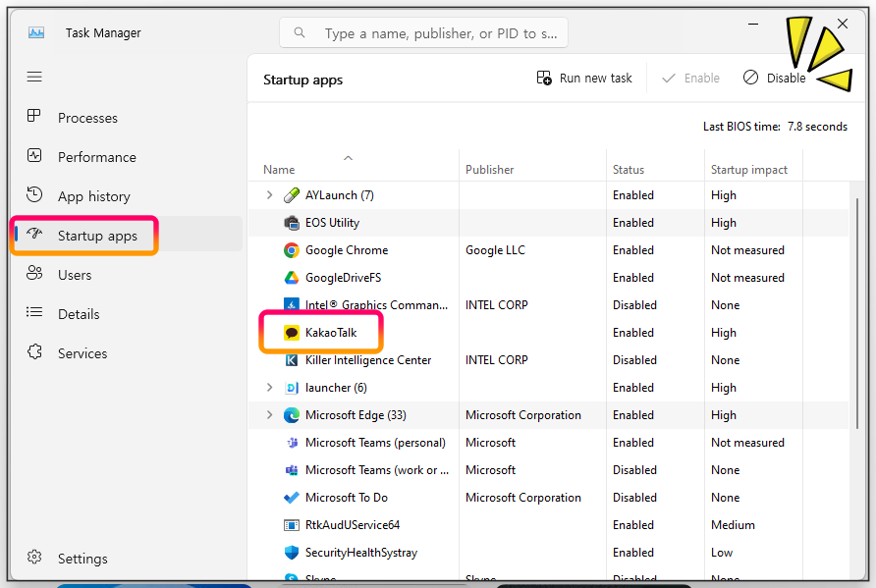The image size is (876, 588).
Task: Minimize the Task Manager window
Action: (x=753, y=24)
